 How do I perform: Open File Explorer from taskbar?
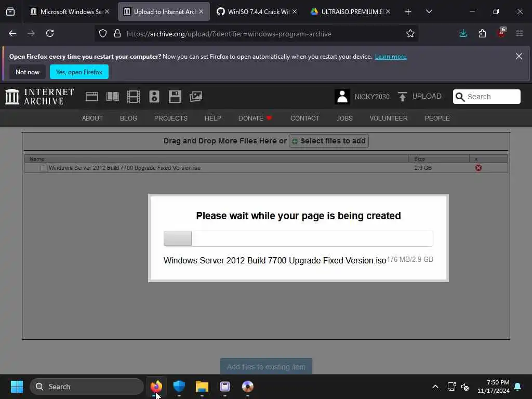pyautogui.click(x=202, y=387)
